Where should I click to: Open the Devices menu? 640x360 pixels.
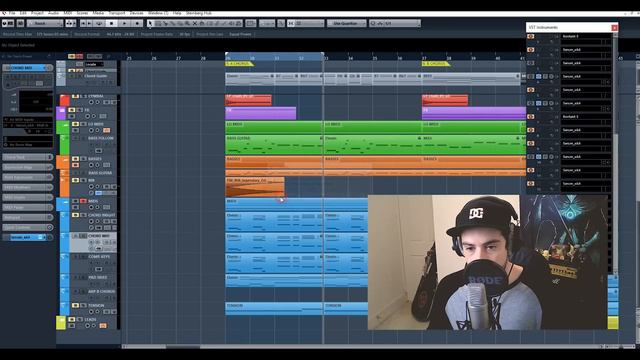tap(136, 13)
